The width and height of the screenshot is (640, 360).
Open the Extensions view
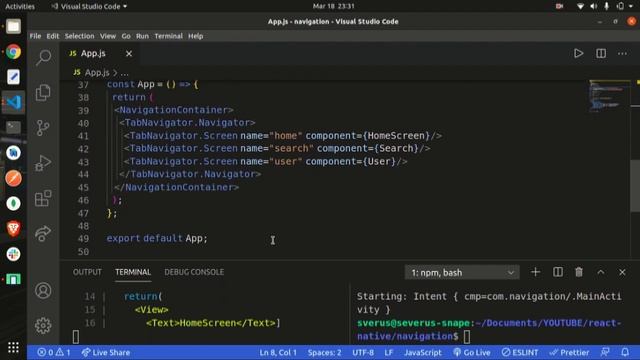pyautogui.click(x=43, y=198)
